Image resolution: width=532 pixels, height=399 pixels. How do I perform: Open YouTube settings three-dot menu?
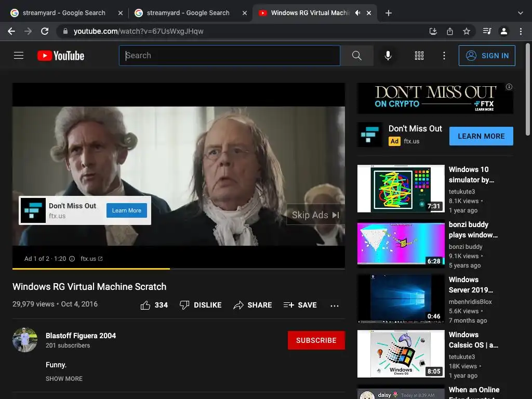(x=444, y=55)
